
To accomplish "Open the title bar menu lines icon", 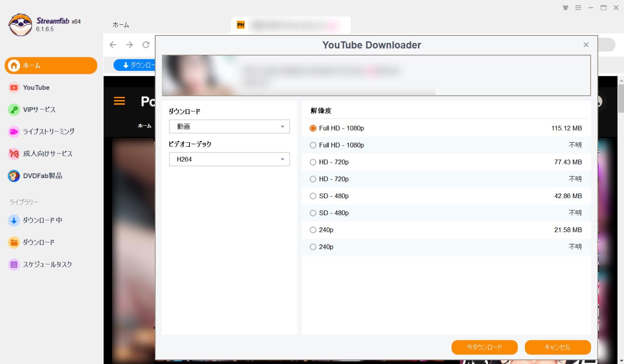I will point(578,8).
